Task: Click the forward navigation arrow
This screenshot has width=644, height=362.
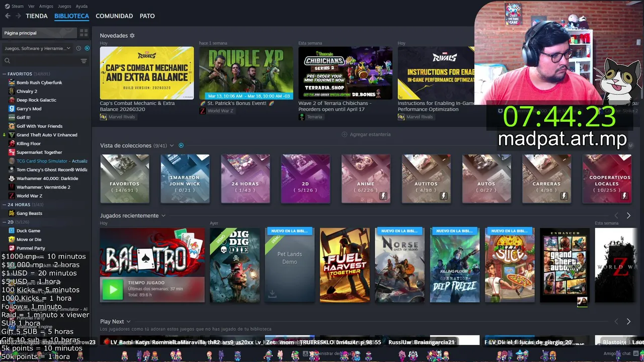Action: (x=18, y=16)
